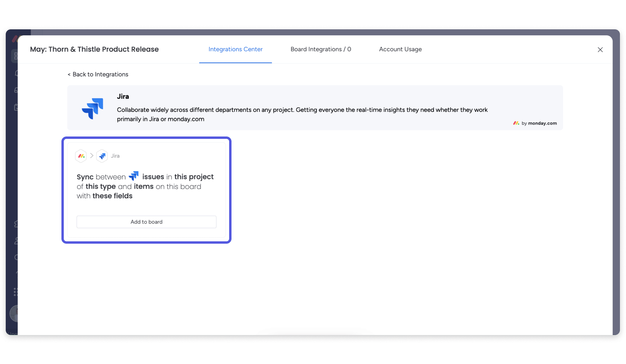Open the Account Usage tab

point(400,49)
